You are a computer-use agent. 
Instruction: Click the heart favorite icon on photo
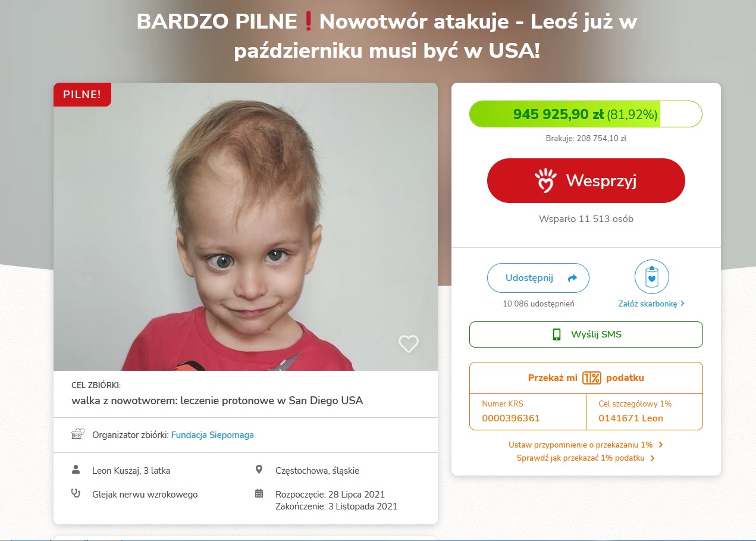(408, 343)
